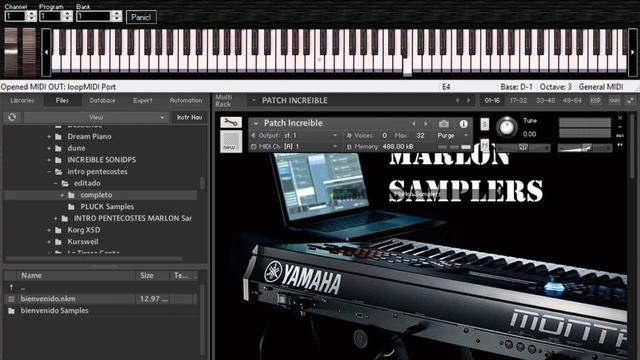
Task: Click the PLUCK Samples folder icon
Action: (71, 207)
